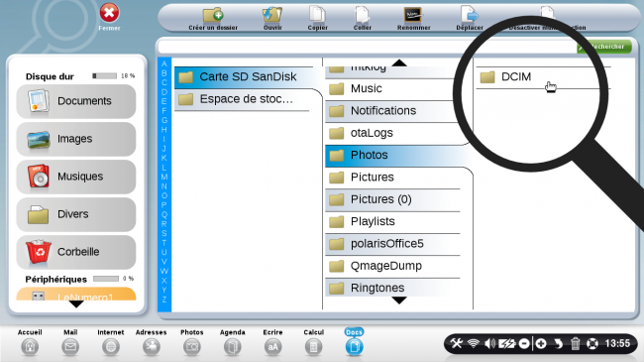Screen dimensions: 644x362
Task: Select the otaLogs folder
Action: [x=392, y=133]
